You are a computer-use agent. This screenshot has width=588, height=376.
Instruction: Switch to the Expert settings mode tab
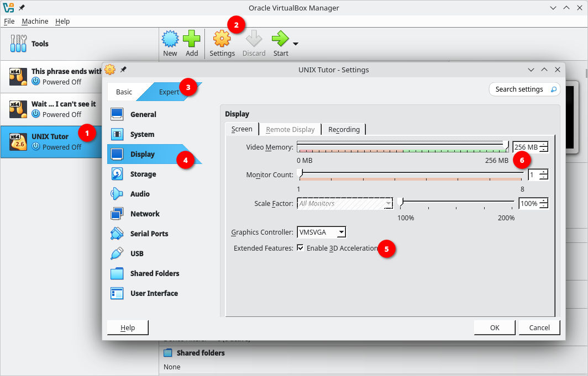[x=169, y=92]
